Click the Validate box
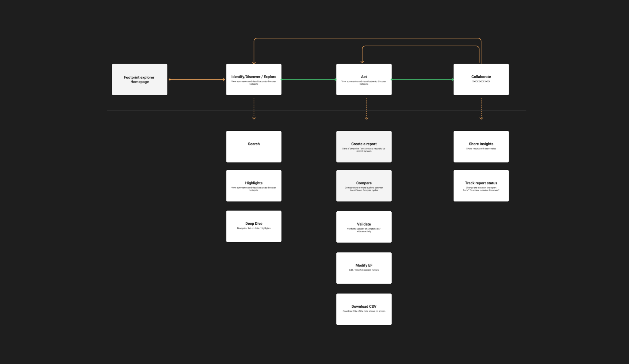Viewport: 629px width, 364px height. [x=364, y=226]
